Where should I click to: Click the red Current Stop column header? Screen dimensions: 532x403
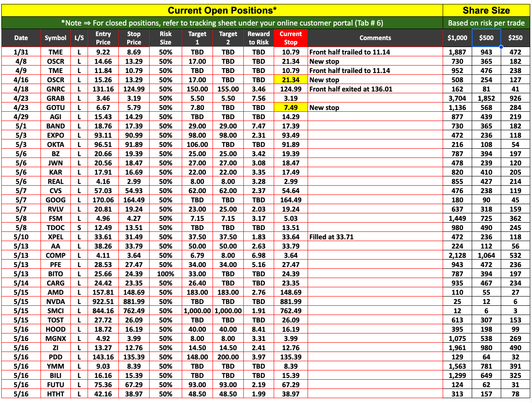point(290,38)
